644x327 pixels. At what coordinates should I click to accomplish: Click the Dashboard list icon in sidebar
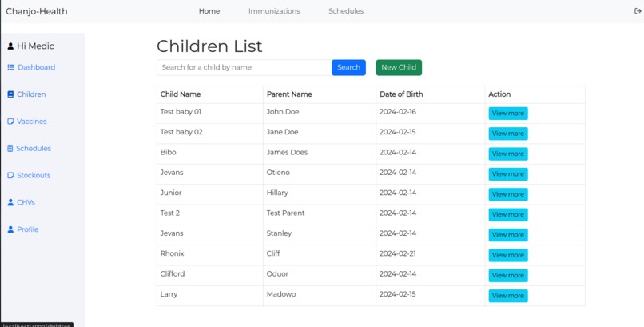(11, 67)
